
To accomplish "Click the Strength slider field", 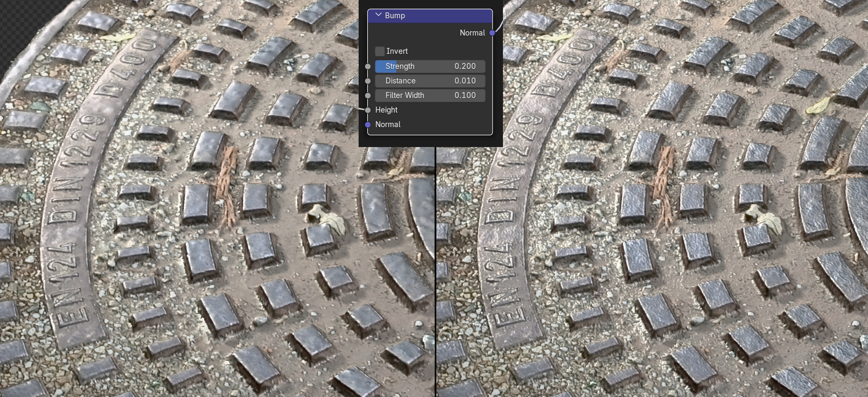I will point(430,66).
